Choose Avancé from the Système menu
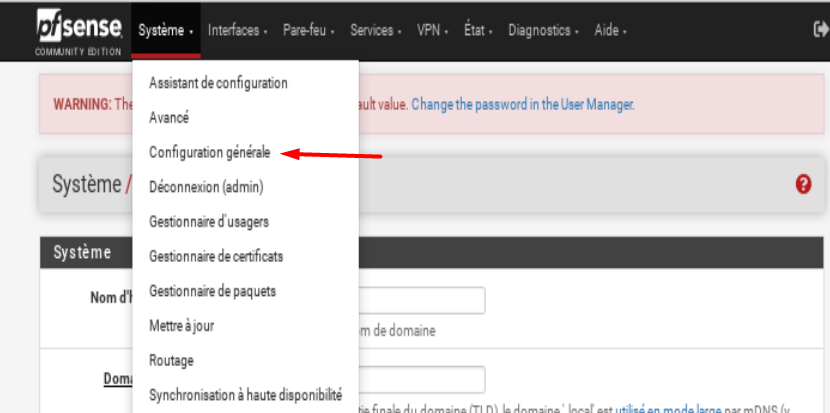 pyautogui.click(x=169, y=117)
